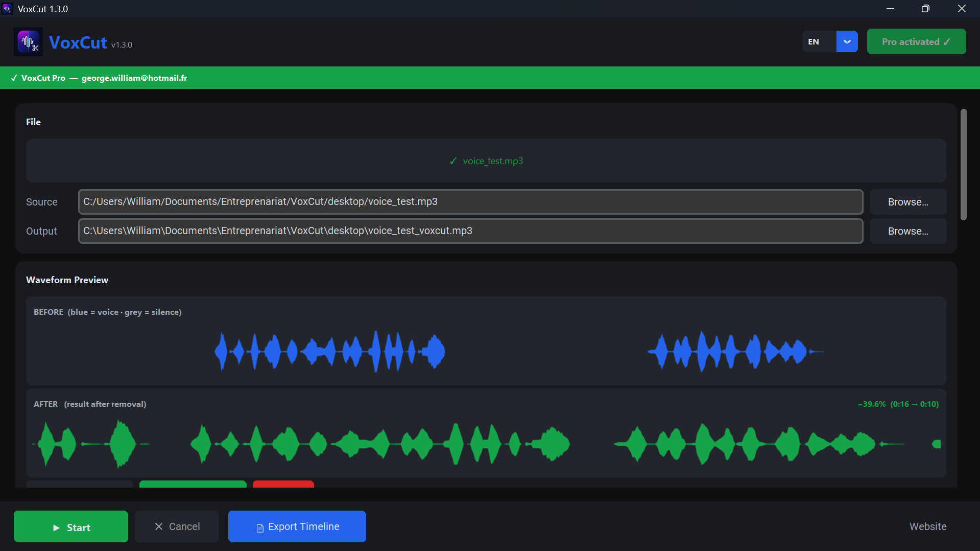This screenshot has height=551, width=980.
Task: Focus the Source path input field
Action: point(470,202)
